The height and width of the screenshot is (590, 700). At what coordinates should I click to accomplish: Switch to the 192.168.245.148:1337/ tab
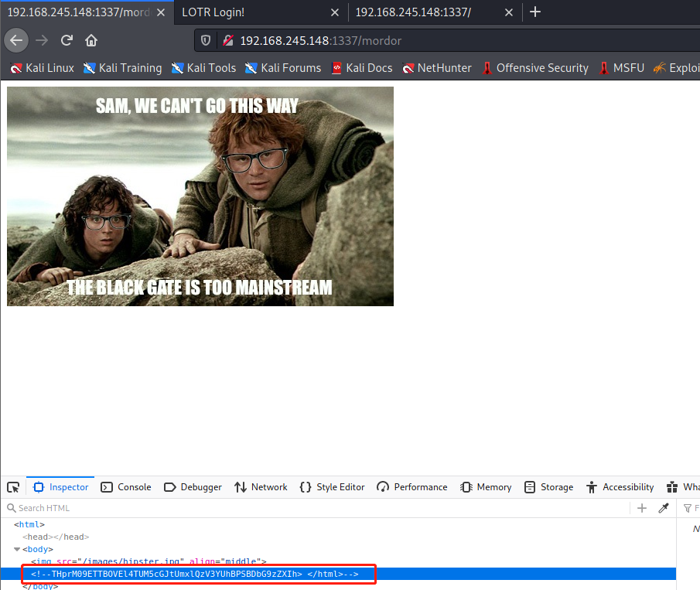coord(435,12)
